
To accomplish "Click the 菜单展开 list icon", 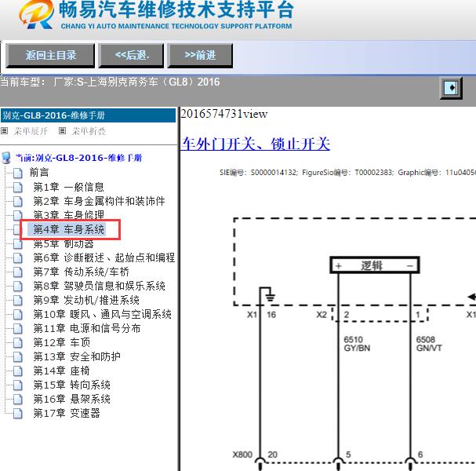I will (4, 130).
